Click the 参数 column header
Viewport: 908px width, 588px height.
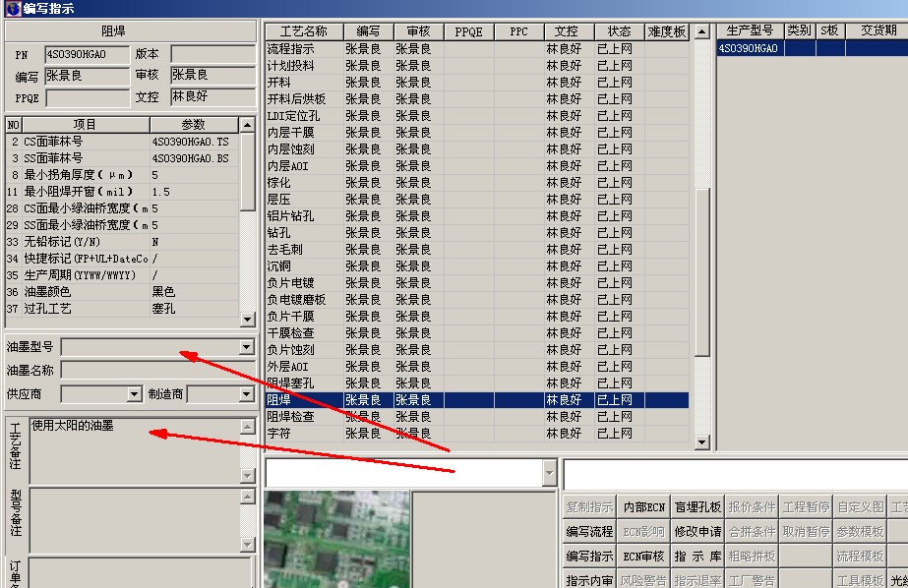[194, 125]
